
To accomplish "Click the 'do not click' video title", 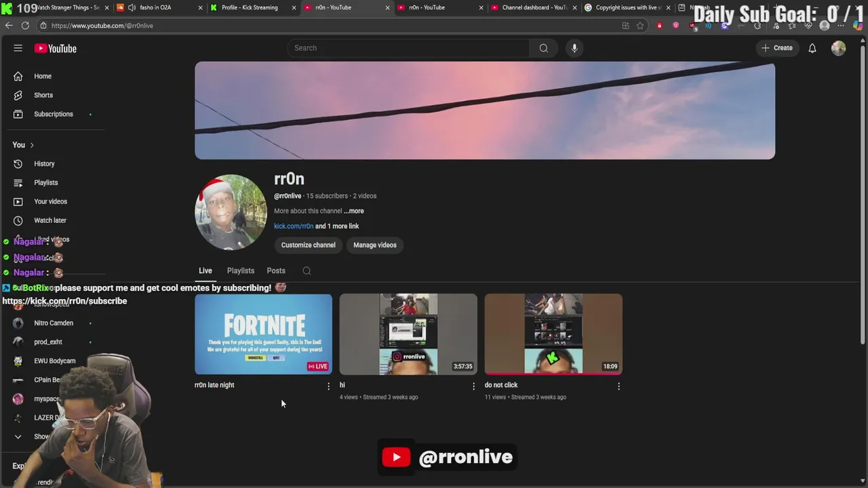I will pyautogui.click(x=501, y=385).
